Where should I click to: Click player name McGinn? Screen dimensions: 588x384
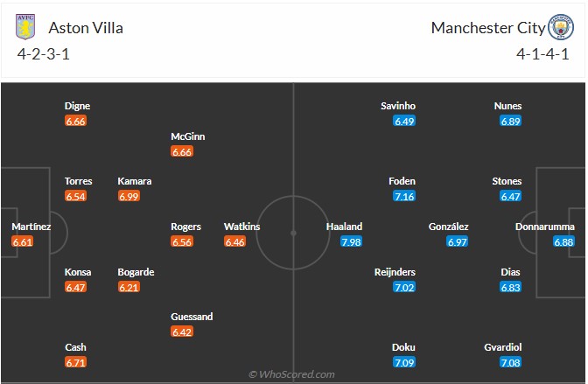[188, 136]
